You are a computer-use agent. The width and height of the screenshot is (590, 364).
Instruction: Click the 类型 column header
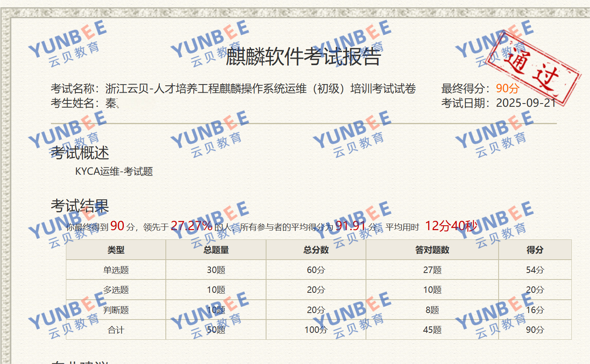coord(116,250)
